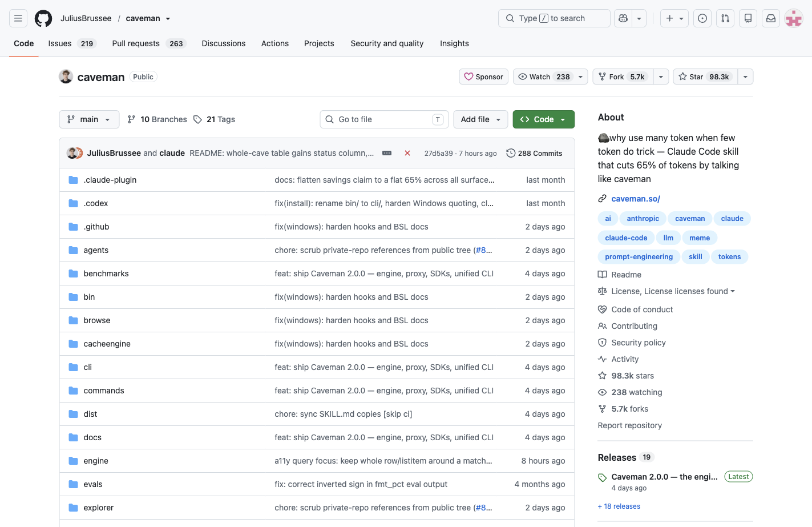Click the caveman repository owner avatar

pyautogui.click(x=66, y=77)
